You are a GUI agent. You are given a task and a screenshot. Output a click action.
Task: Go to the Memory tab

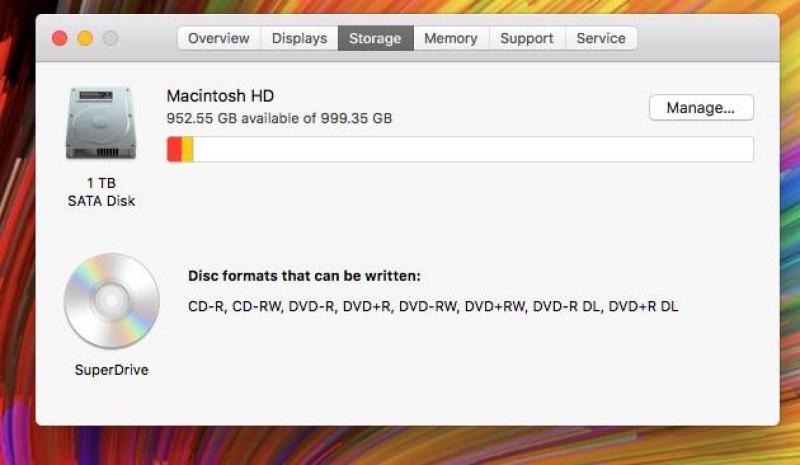click(x=451, y=38)
